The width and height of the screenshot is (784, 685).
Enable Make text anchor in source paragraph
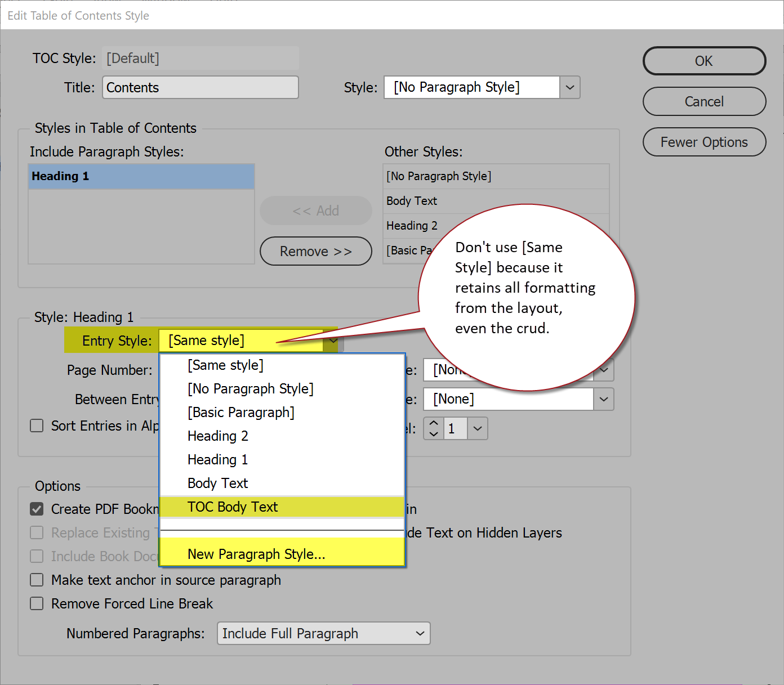(x=37, y=580)
